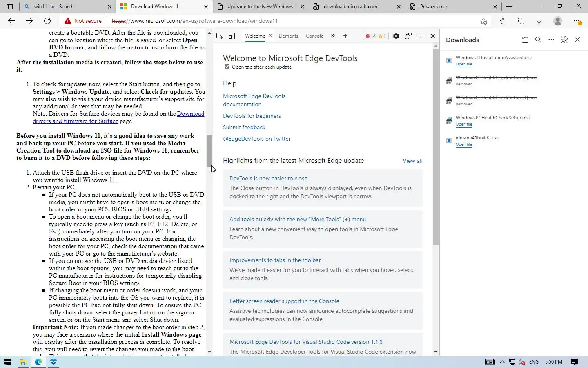Image resolution: width=588 pixels, height=368 pixels.
Task: Open the Not secure site info warning
Action: pos(83,21)
